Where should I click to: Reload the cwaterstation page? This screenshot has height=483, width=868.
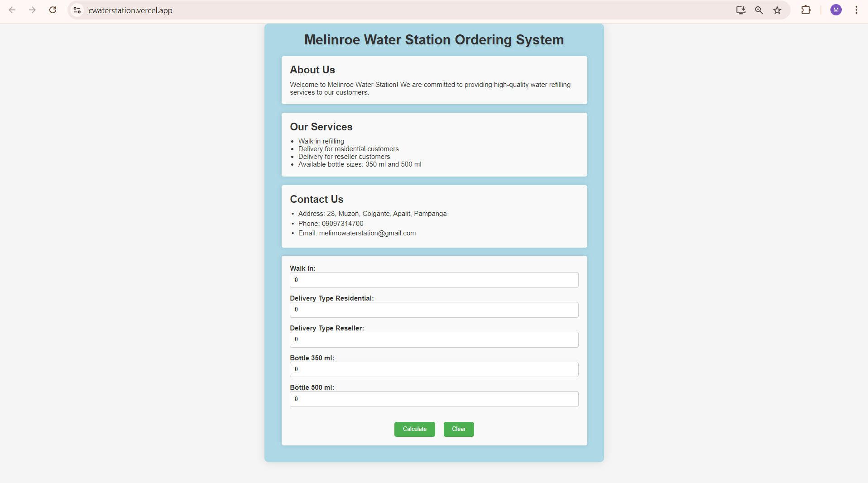coord(53,10)
